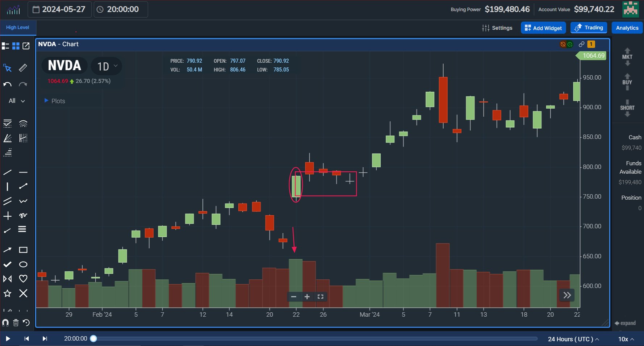Viewport: 644px width, 346px height.
Task: Select the trend line drawing tool
Action: pyautogui.click(x=7, y=172)
